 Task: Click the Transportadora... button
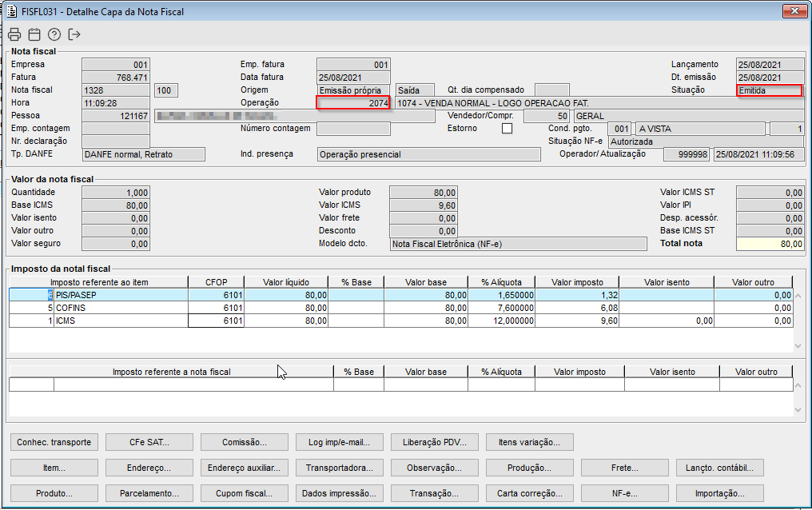click(x=339, y=468)
